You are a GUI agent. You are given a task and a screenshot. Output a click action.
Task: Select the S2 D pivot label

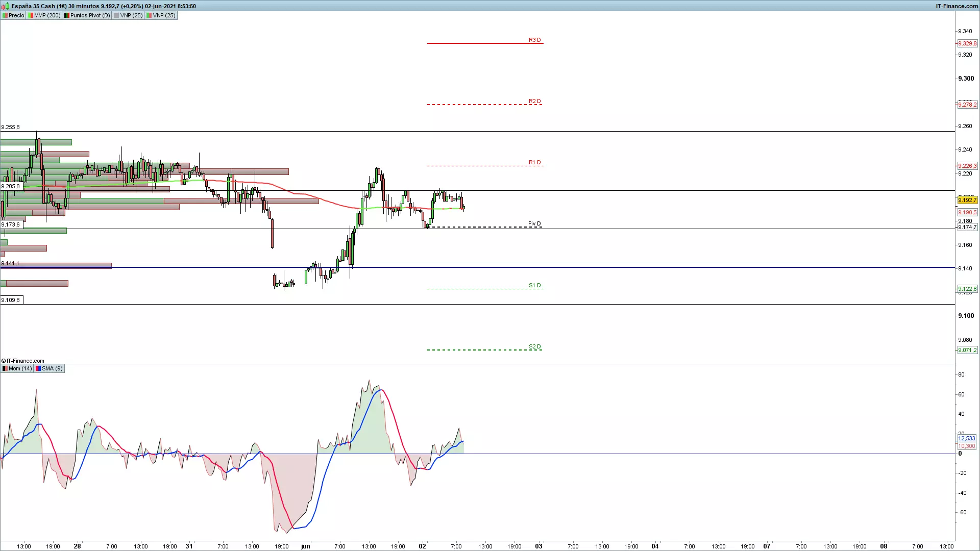534,346
